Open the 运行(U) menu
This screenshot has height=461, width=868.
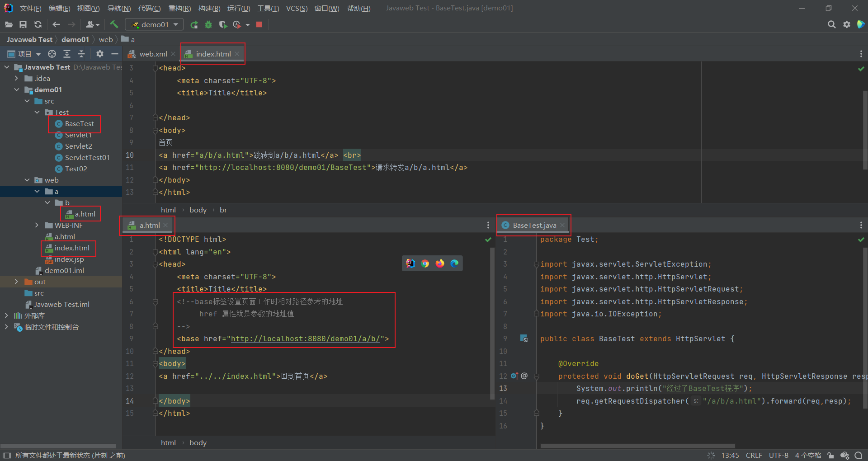point(238,8)
